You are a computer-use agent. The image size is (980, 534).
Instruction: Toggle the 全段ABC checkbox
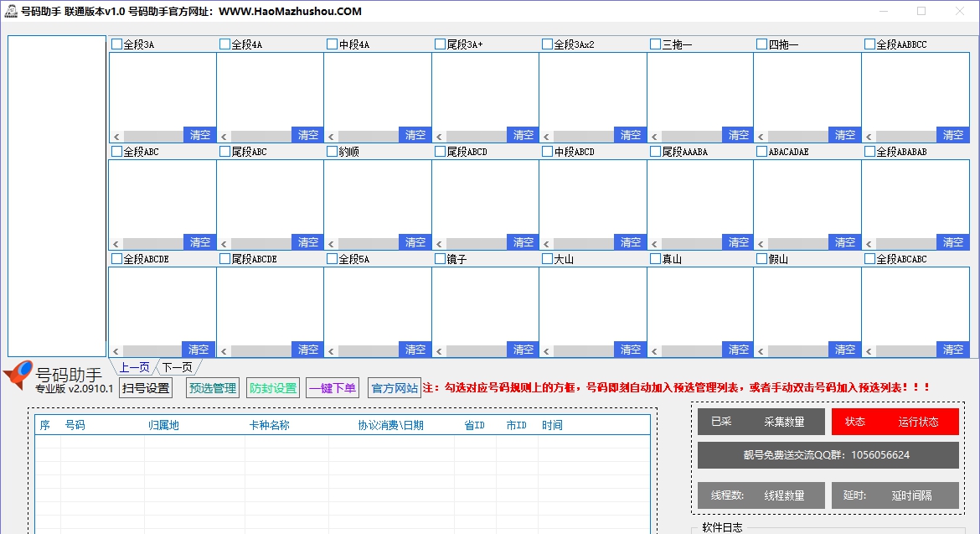coord(116,152)
